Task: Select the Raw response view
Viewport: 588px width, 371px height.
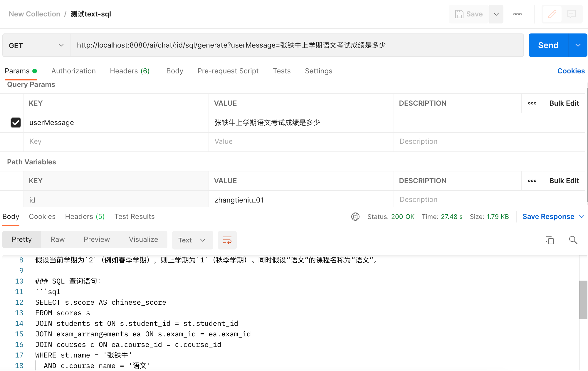Action: click(x=58, y=240)
